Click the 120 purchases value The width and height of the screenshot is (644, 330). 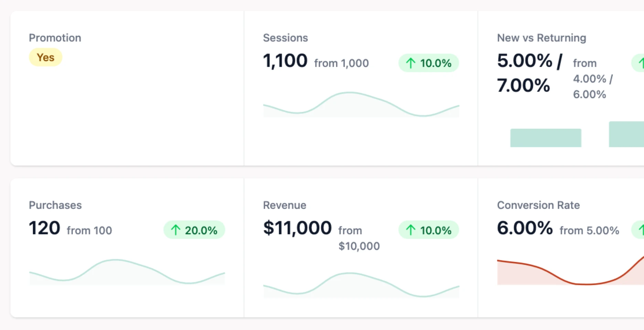[x=44, y=228]
